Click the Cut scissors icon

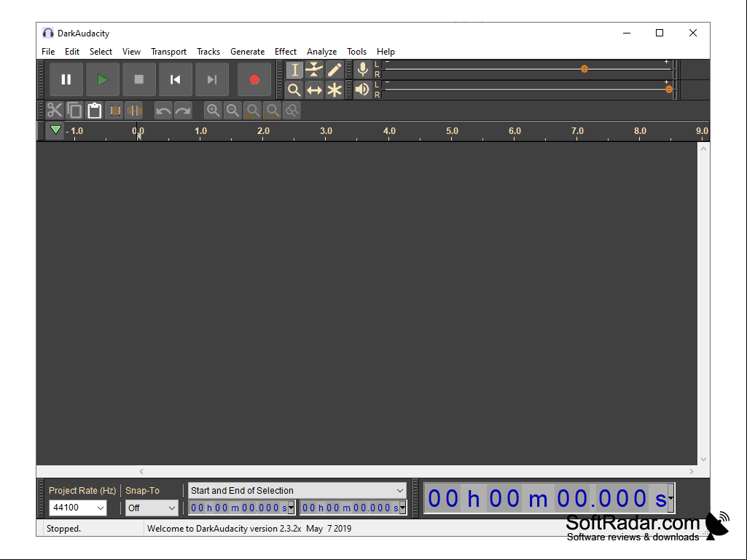55,111
